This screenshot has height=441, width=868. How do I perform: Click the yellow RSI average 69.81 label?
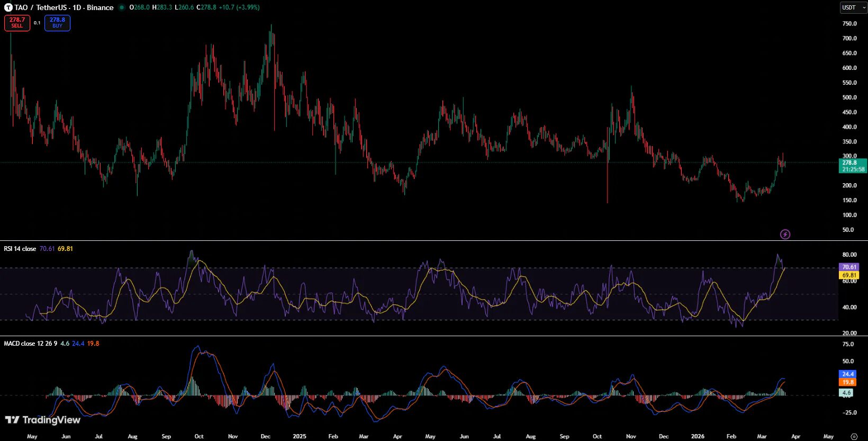[849, 275]
